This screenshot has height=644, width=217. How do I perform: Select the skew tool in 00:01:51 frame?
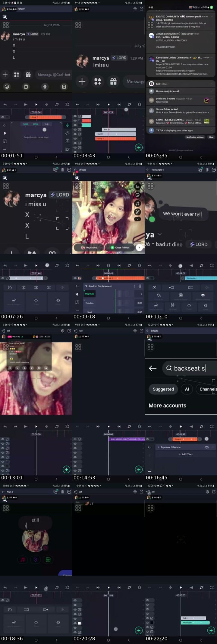click(x=67, y=149)
